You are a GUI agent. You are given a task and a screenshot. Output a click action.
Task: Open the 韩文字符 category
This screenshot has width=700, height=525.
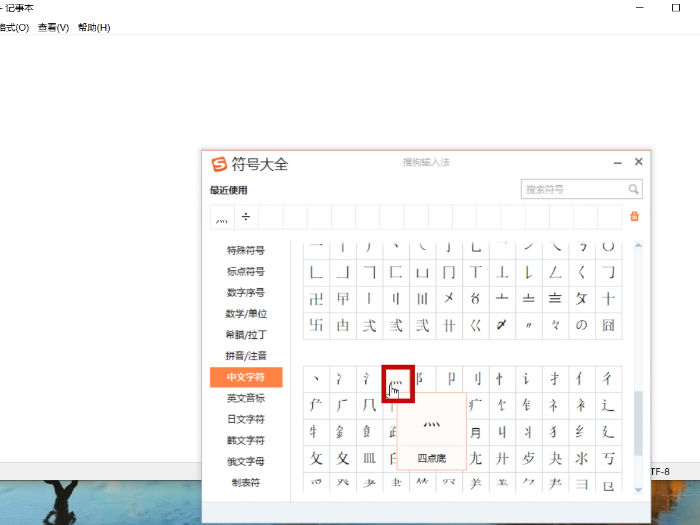click(x=246, y=441)
